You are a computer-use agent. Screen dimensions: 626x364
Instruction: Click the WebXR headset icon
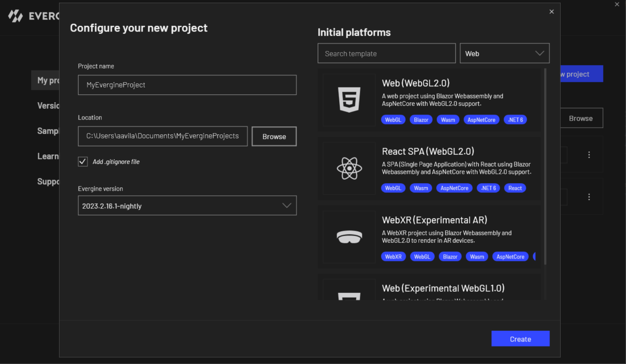pos(349,237)
